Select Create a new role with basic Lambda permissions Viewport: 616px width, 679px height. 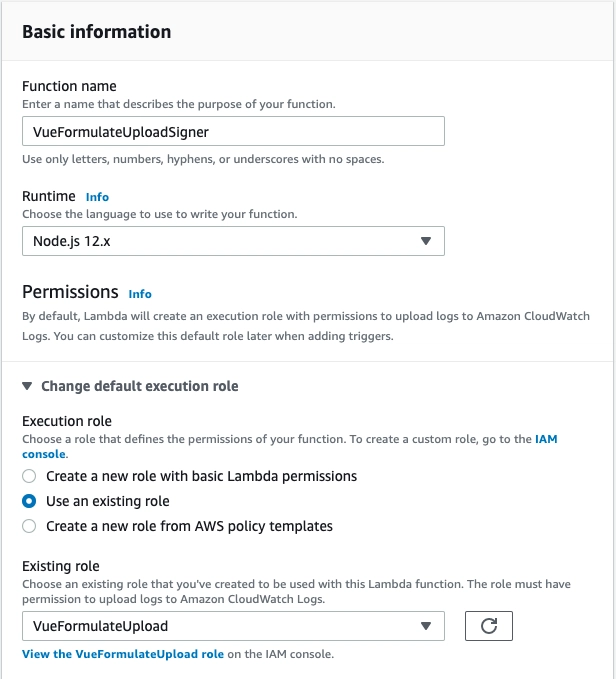(x=29, y=476)
